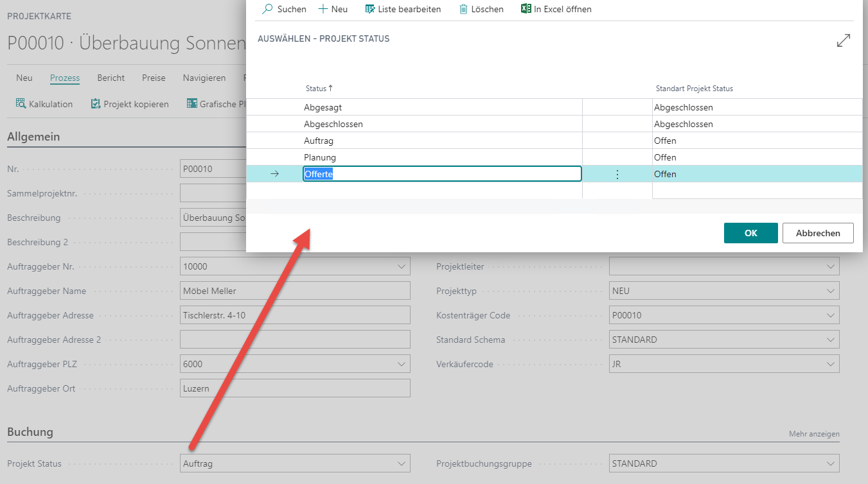
Task: Click the Beschreibung field starting with Überbauung
Action: 213,218
